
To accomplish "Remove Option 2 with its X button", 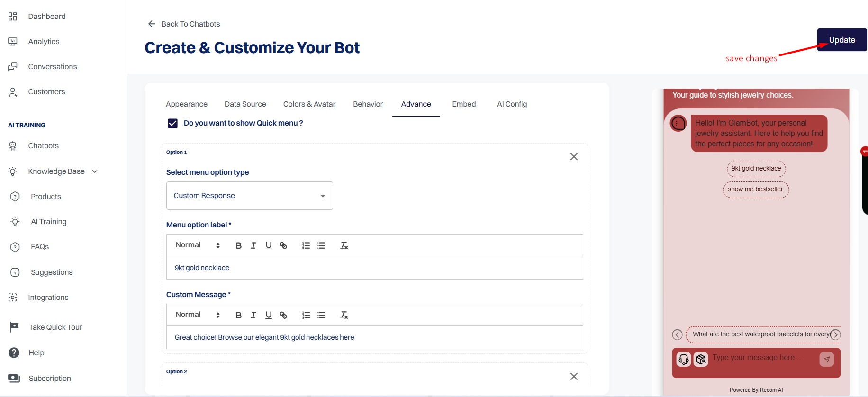I will (x=574, y=377).
